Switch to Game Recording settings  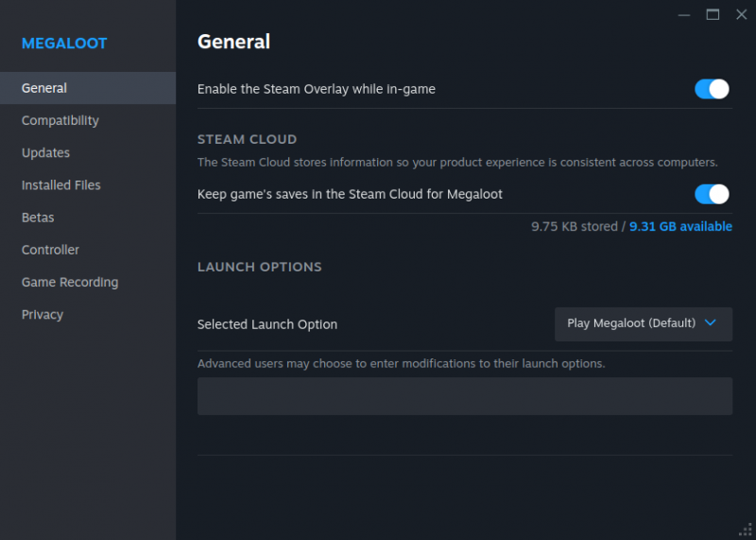click(88, 283)
